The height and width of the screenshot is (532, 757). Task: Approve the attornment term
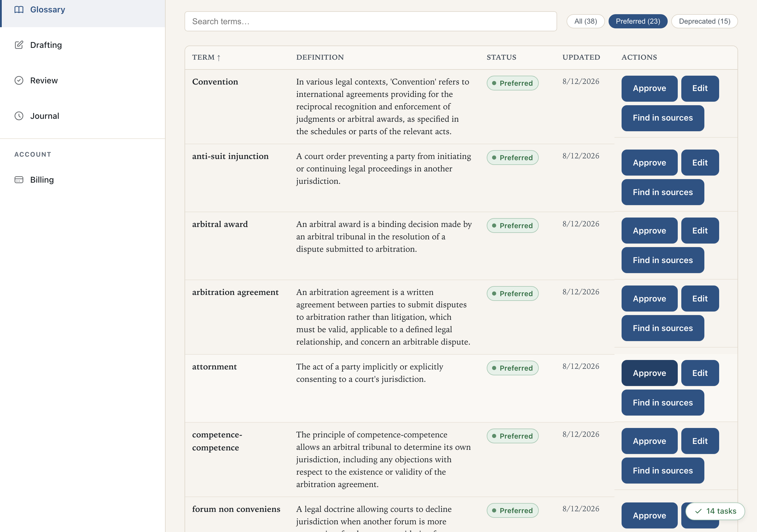point(649,373)
